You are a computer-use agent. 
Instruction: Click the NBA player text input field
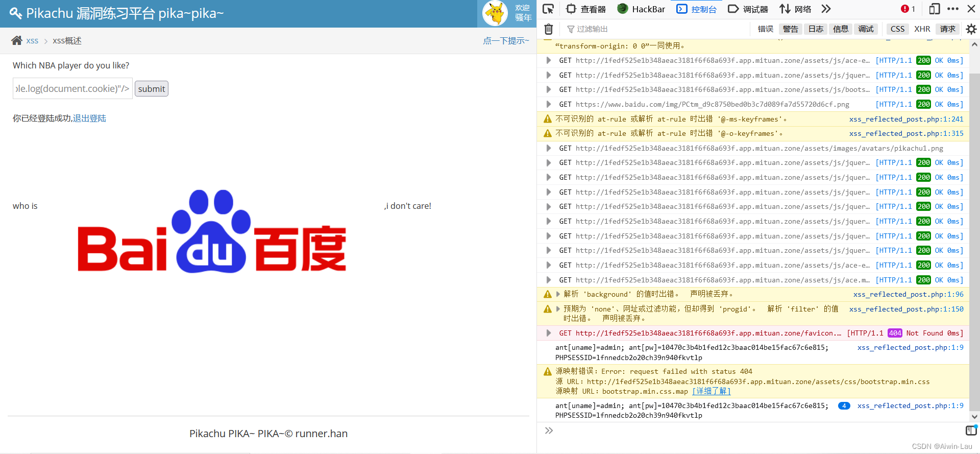coord(72,88)
